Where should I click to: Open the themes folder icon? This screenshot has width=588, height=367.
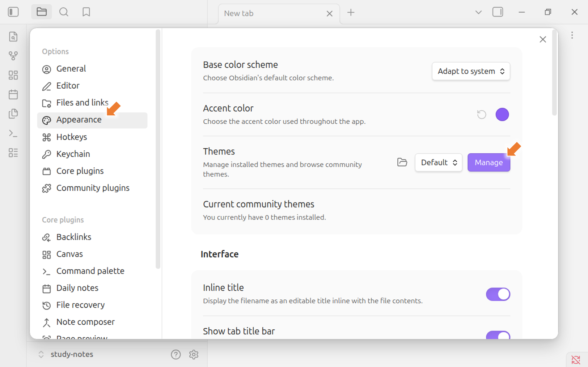pyautogui.click(x=402, y=162)
